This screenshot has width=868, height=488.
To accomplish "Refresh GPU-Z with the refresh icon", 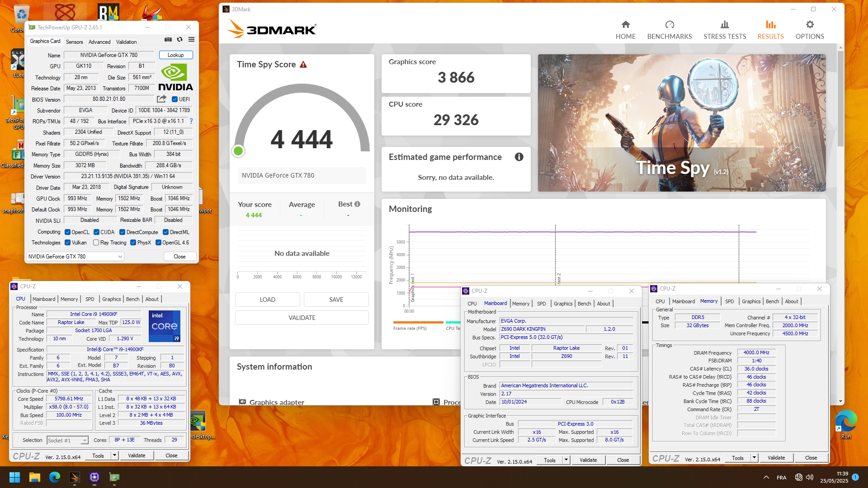I will coord(179,40).
